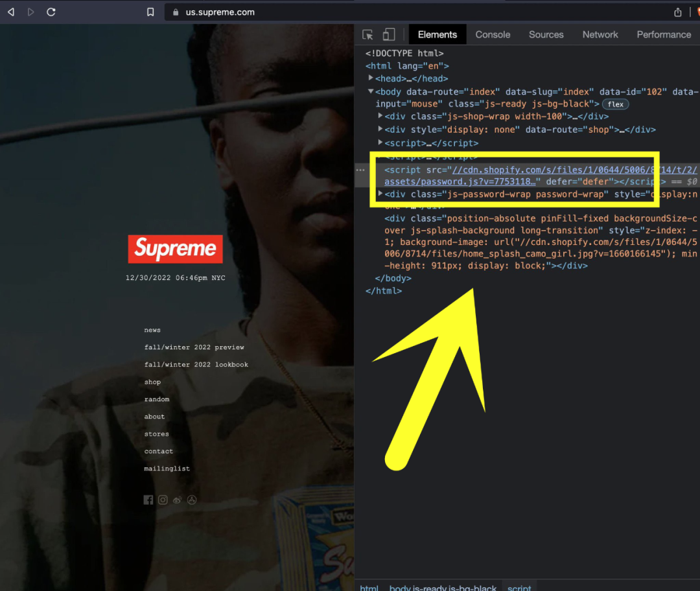Open the random link
700x591 pixels.
point(157,399)
